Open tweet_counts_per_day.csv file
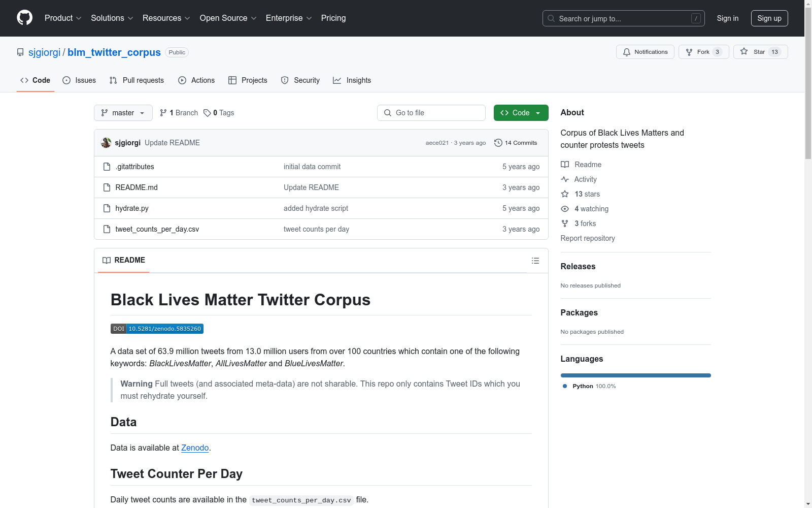Screen dimensions: 812x508 click(x=157, y=229)
